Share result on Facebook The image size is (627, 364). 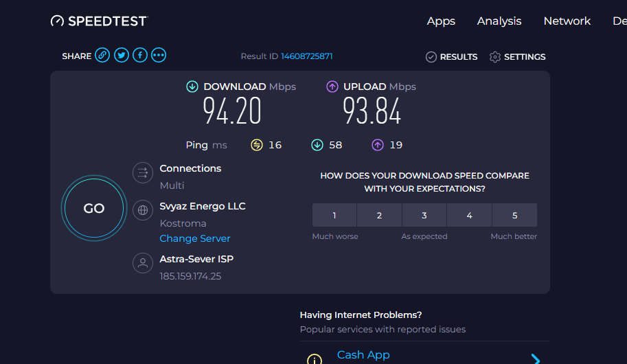click(x=140, y=55)
